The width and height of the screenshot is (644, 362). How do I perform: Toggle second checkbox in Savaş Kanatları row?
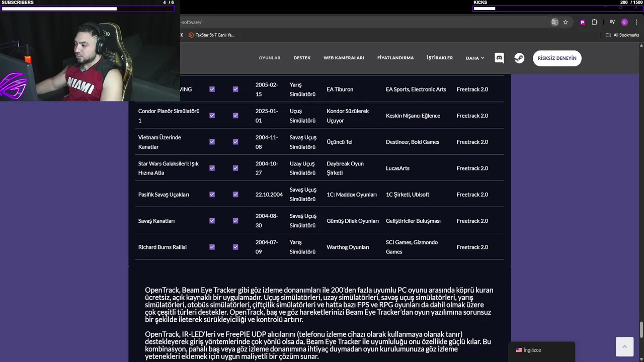pos(235,221)
